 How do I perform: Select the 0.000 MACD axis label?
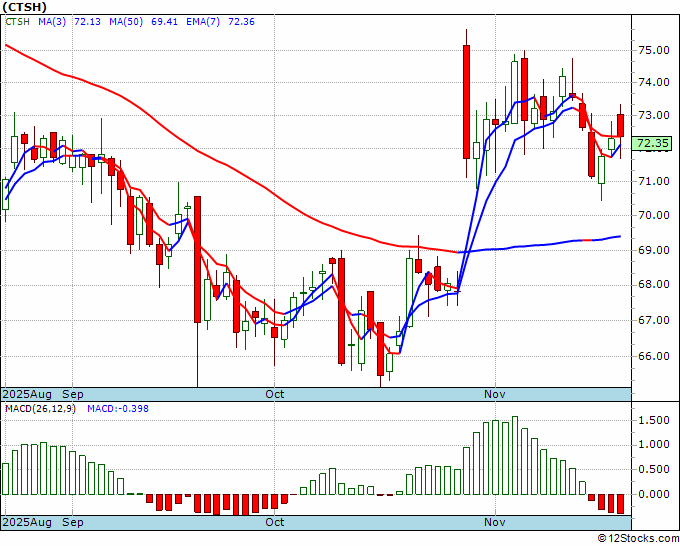[654, 494]
